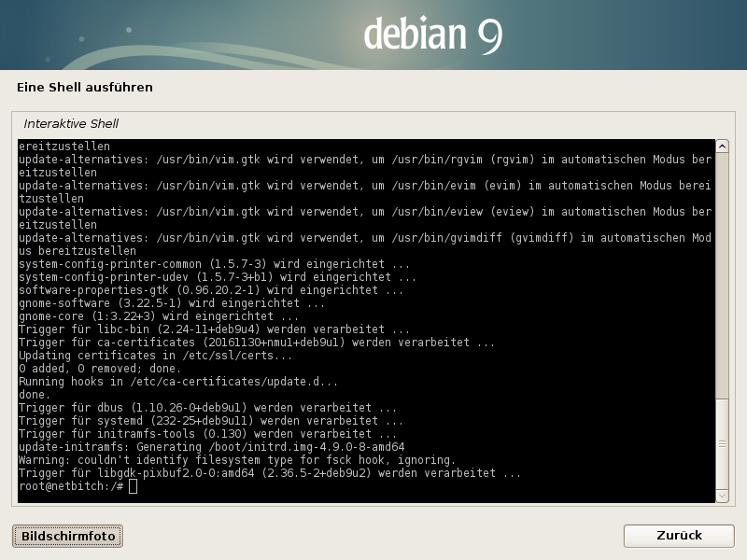
Task: Click 'system-config-printer-common (1.5.7-3)' line
Action: [x=214, y=264]
